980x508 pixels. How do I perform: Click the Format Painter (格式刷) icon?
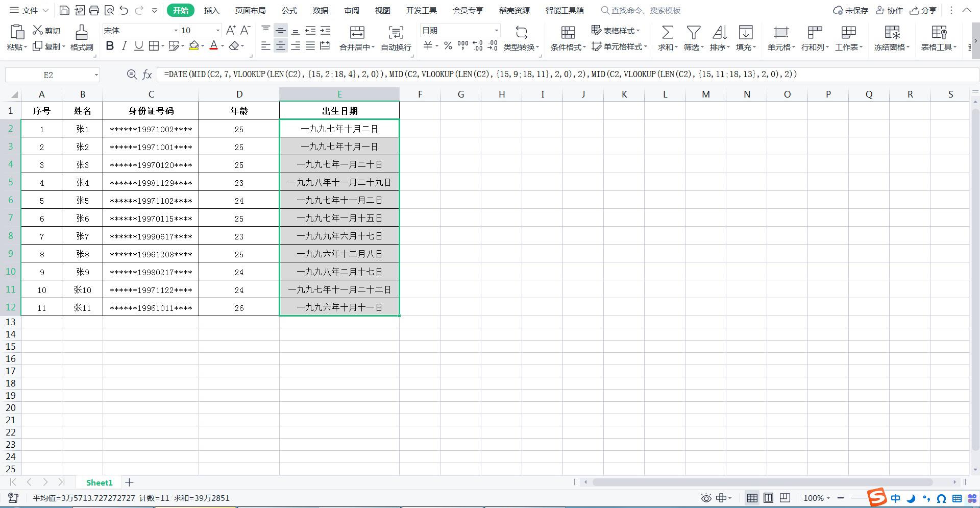[x=81, y=33]
